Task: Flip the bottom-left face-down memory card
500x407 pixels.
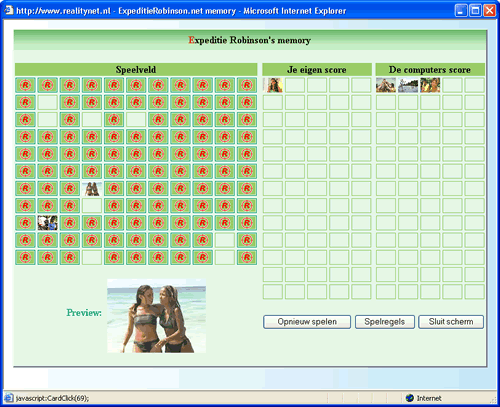Action: point(25,257)
